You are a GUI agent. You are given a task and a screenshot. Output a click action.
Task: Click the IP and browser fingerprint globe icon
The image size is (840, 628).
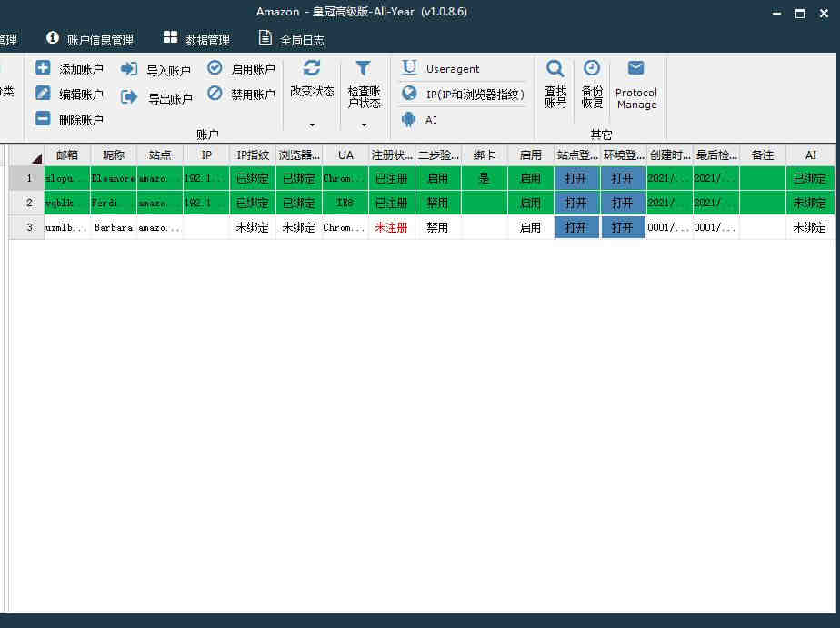pos(409,94)
